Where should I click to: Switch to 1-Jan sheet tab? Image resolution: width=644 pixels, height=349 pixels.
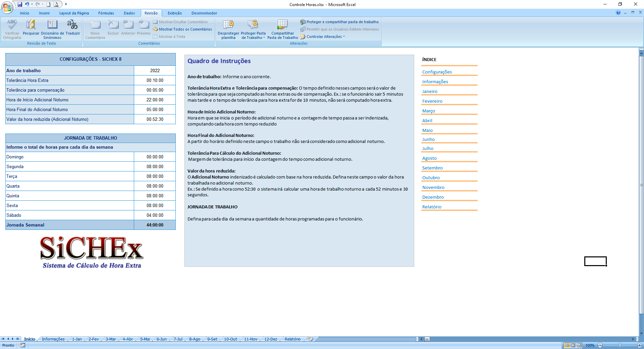coord(77,339)
